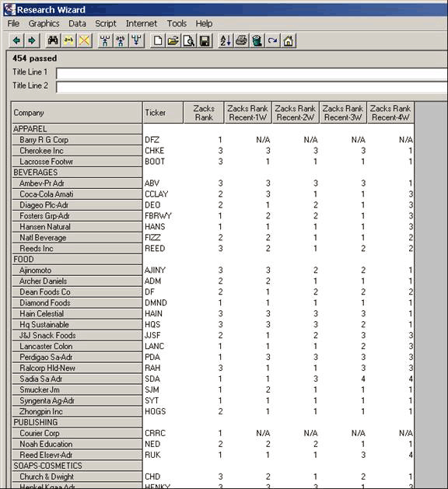Open the Internet menu
The height and width of the screenshot is (489, 448).
click(142, 23)
